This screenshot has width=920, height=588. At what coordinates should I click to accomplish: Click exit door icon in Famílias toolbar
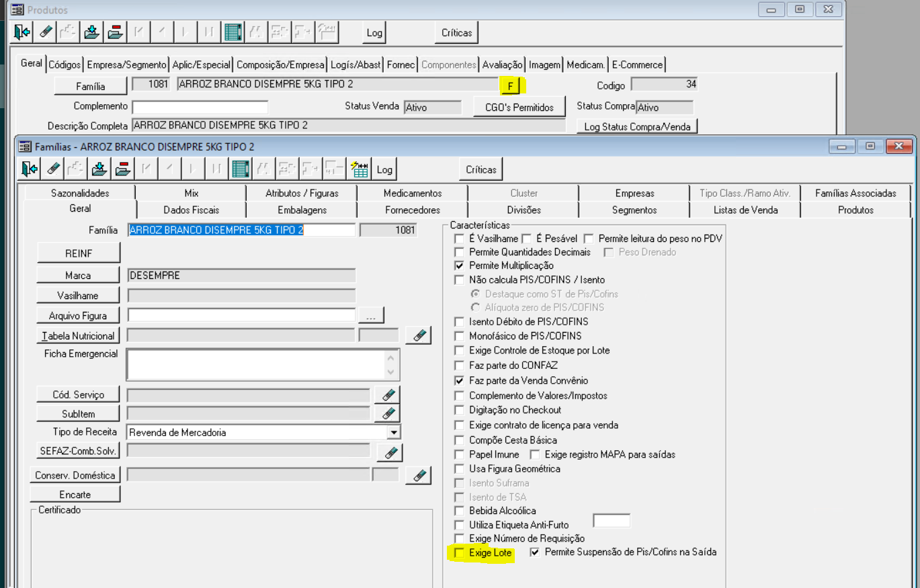(x=30, y=169)
